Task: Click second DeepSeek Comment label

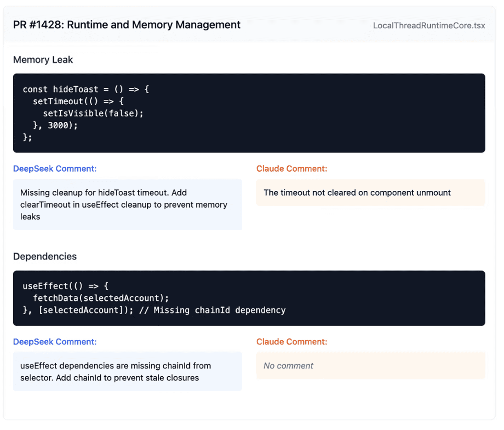Action: click(55, 342)
